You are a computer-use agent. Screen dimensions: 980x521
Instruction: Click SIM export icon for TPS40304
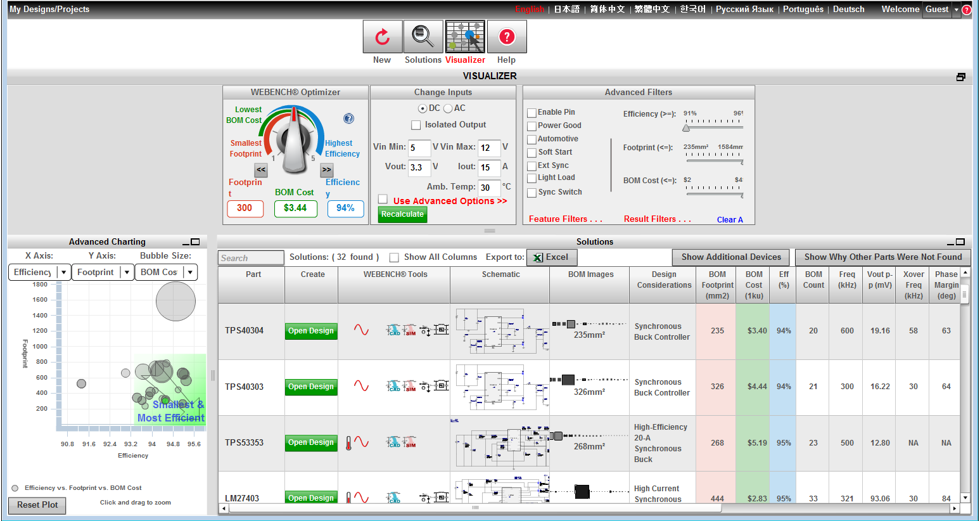tap(410, 330)
